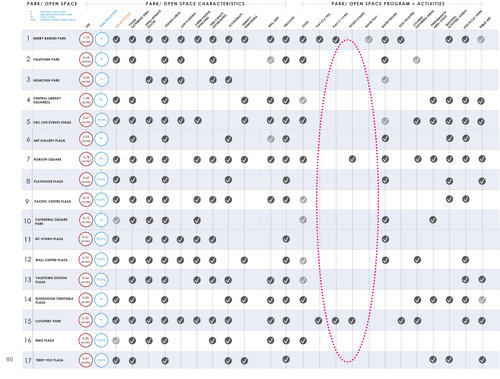
Task: Click the blue POPS circle for CBC Live Events Stage
Action: (x=102, y=120)
